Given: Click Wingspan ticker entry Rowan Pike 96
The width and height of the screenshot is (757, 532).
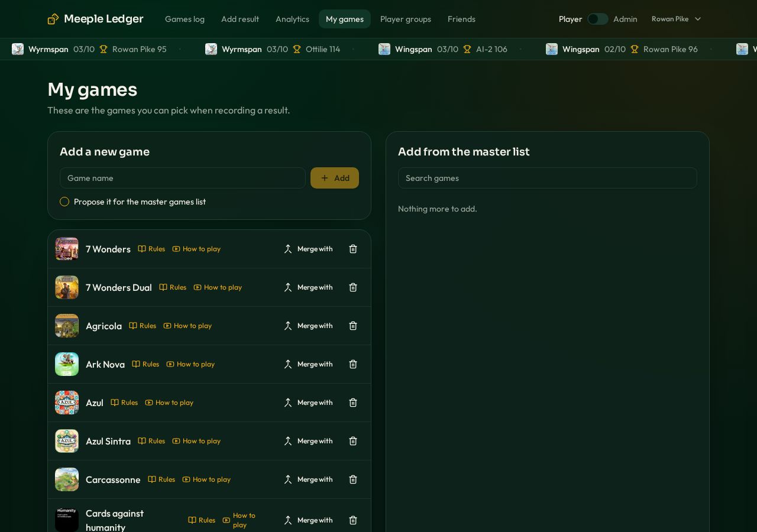Looking at the screenshot, I should tap(622, 49).
